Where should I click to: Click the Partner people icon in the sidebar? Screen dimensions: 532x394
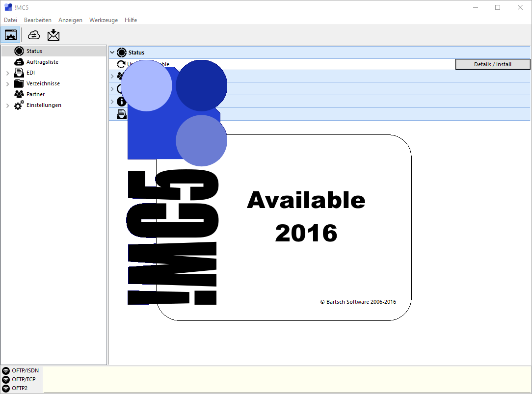pos(19,94)
